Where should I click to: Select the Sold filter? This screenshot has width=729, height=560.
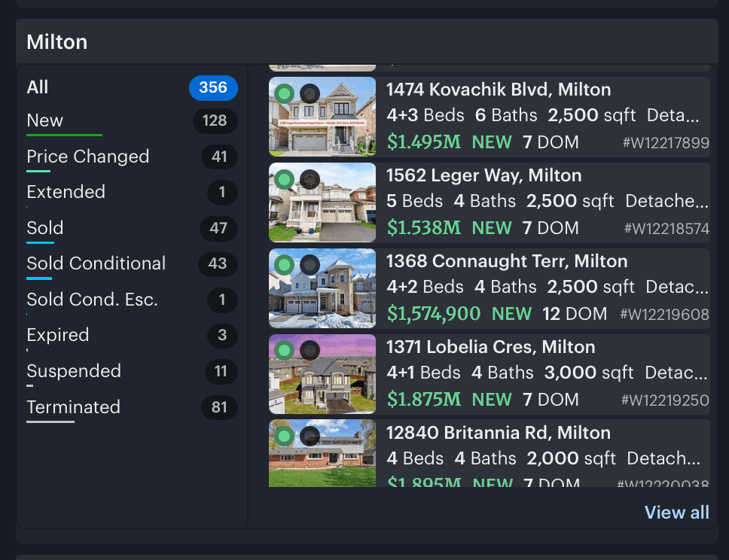click(132, 229)
